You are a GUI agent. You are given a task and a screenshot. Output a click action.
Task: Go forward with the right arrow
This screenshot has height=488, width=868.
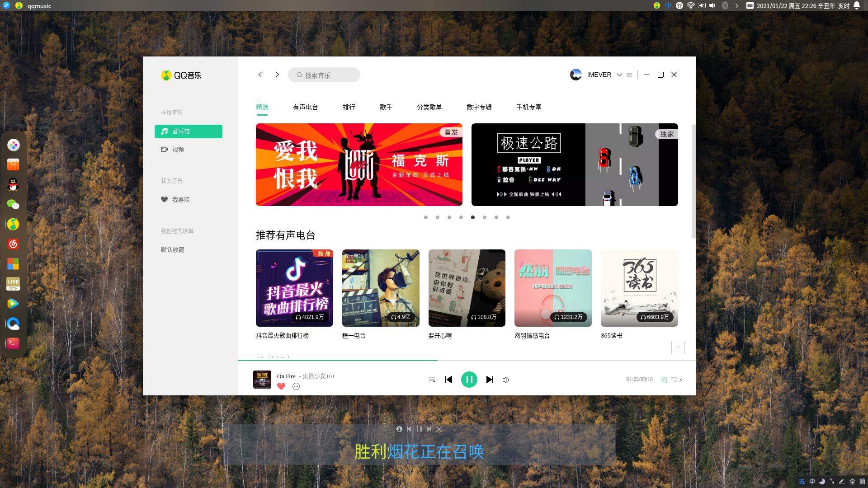[277, 75]
